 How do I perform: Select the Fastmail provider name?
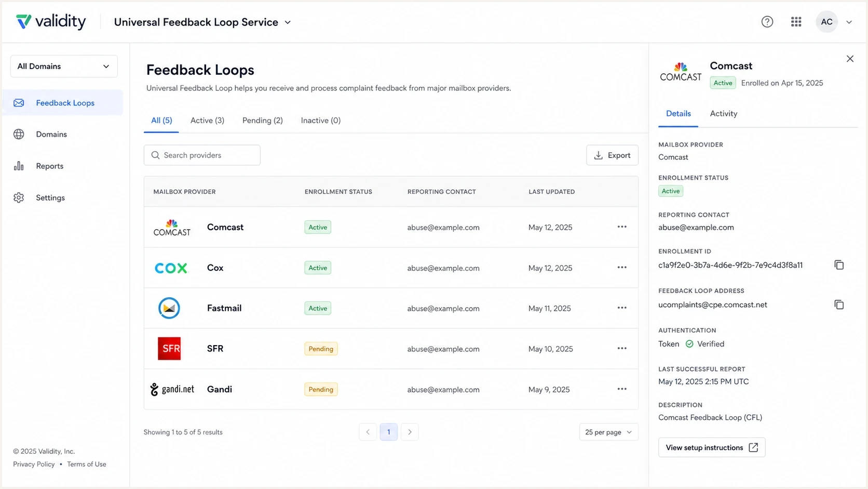tap(224, 308)
